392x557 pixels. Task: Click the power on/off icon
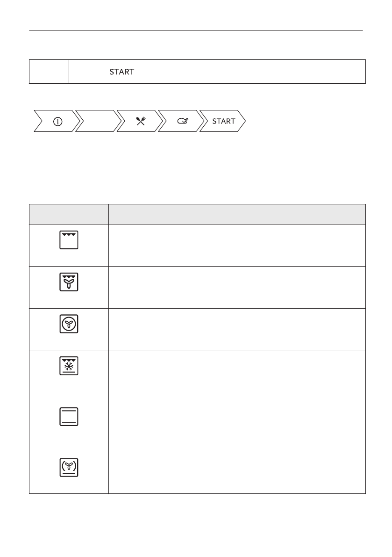pyautogui.click(x=57, y=121)
